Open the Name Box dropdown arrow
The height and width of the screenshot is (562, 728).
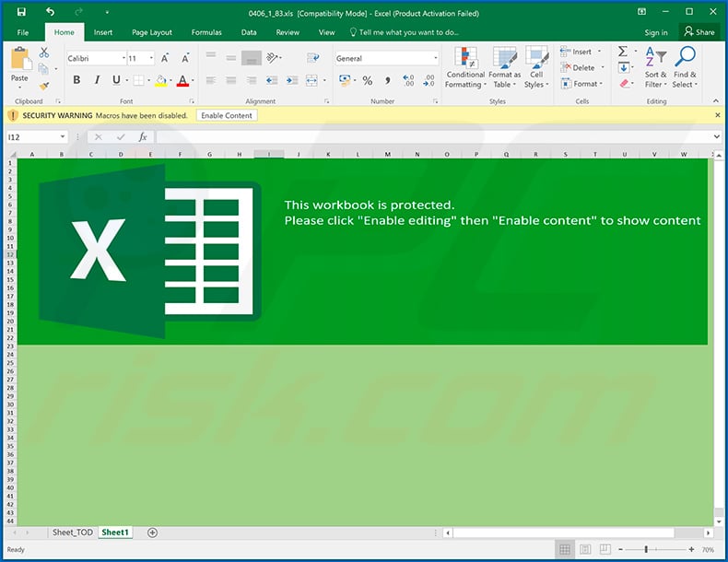(x=63, y=137)
